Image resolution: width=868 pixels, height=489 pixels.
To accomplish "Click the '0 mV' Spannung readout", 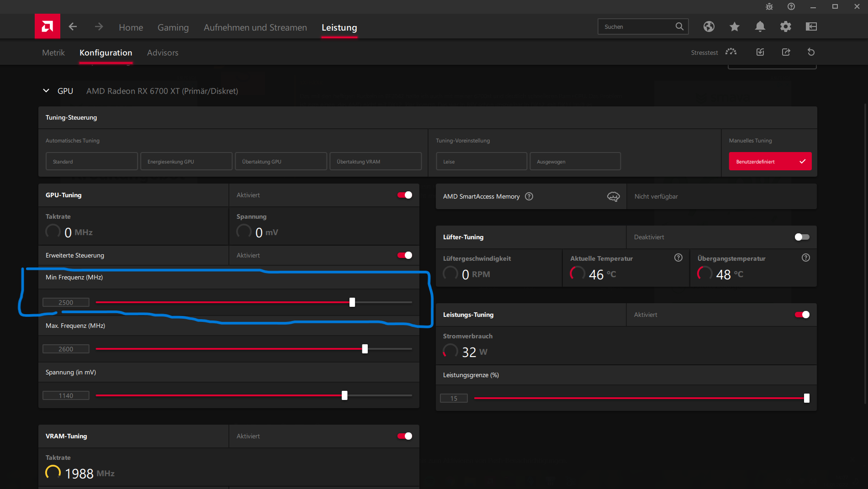I will point(267,232).
